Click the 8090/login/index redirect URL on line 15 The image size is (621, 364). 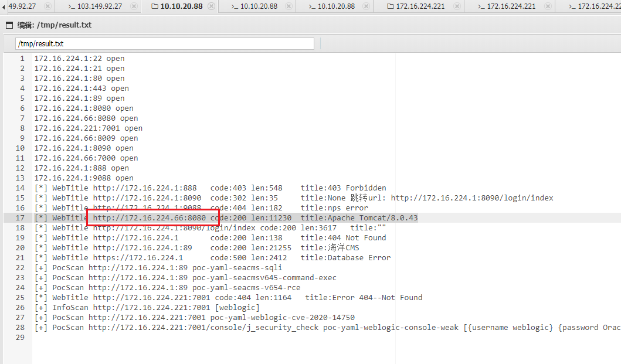[472, 198]
